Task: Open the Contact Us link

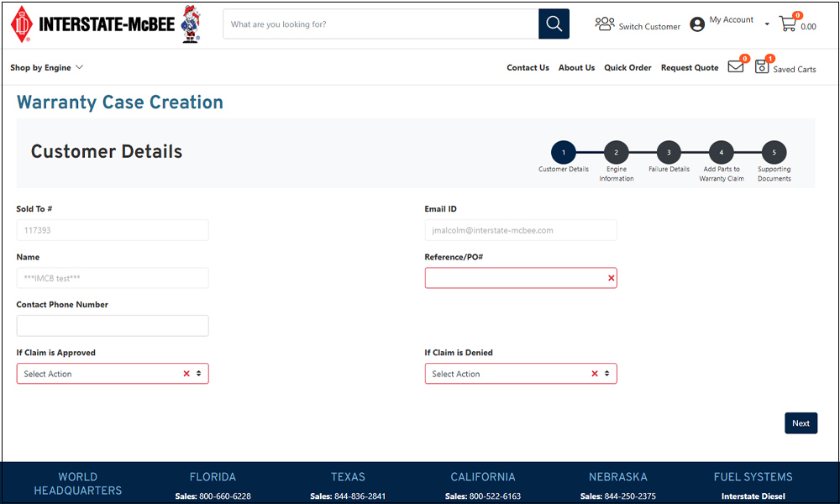Action: (528, 67)
